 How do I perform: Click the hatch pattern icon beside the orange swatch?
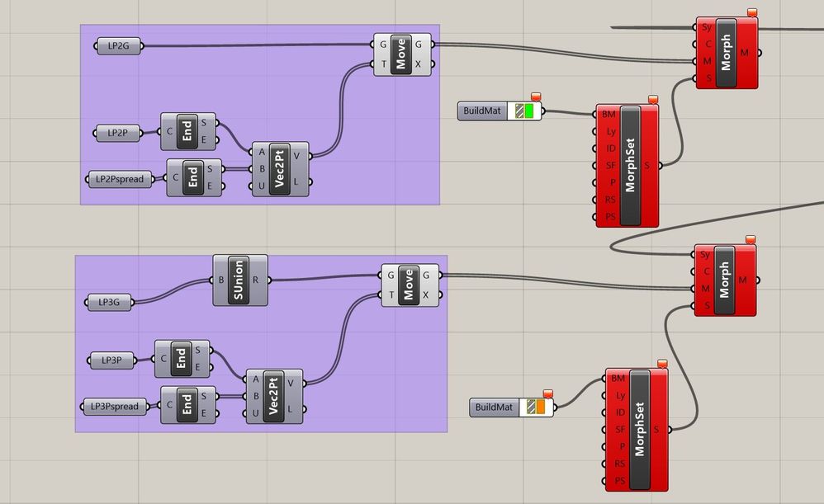pos(531,407)
